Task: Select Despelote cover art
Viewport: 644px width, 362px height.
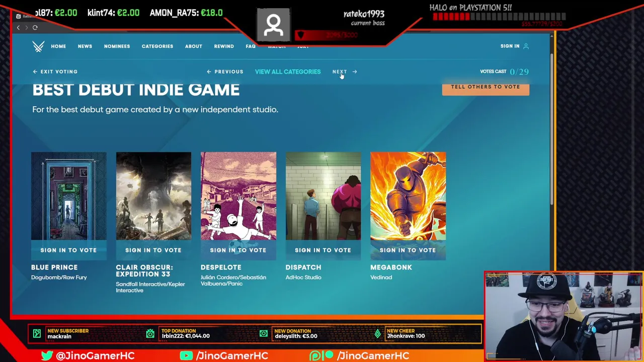Action: pos(238,196)
